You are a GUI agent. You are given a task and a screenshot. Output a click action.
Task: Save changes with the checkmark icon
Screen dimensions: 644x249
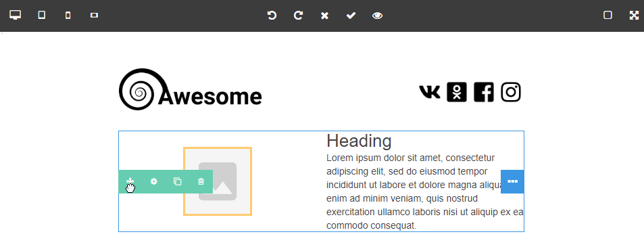[351, 16]
